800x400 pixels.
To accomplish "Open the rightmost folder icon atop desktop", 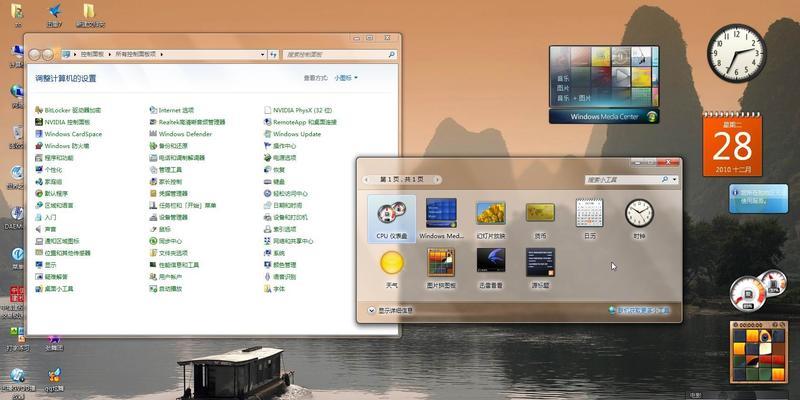I will [89, 15].
